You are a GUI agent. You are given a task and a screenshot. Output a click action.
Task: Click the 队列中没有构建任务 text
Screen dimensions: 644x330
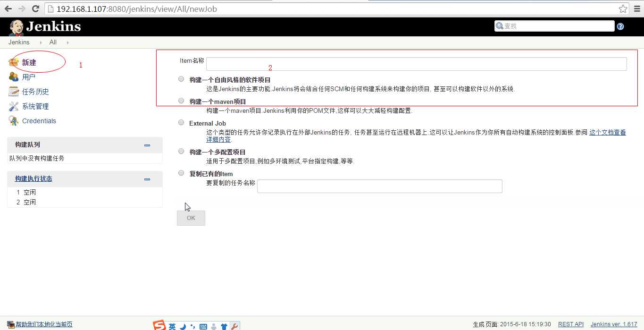[37, 158]
